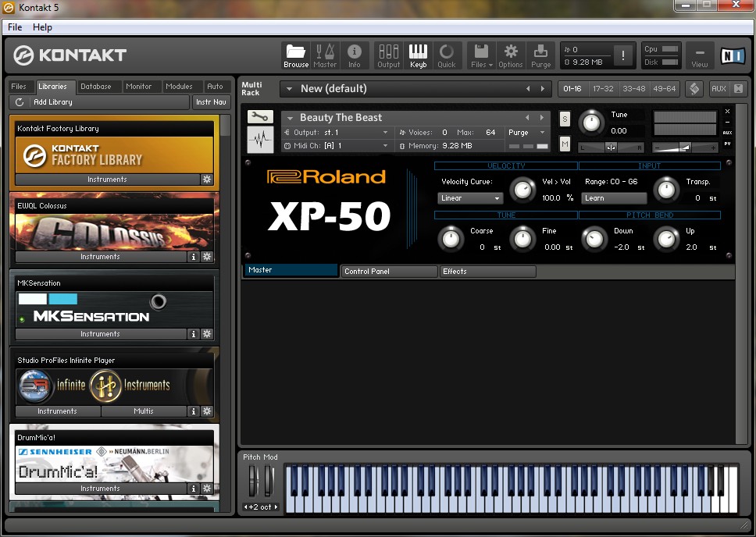The height and width of the screenshot is (537, 756).
Task: Open Studio ProFiles settings gear
Action: 207,411
